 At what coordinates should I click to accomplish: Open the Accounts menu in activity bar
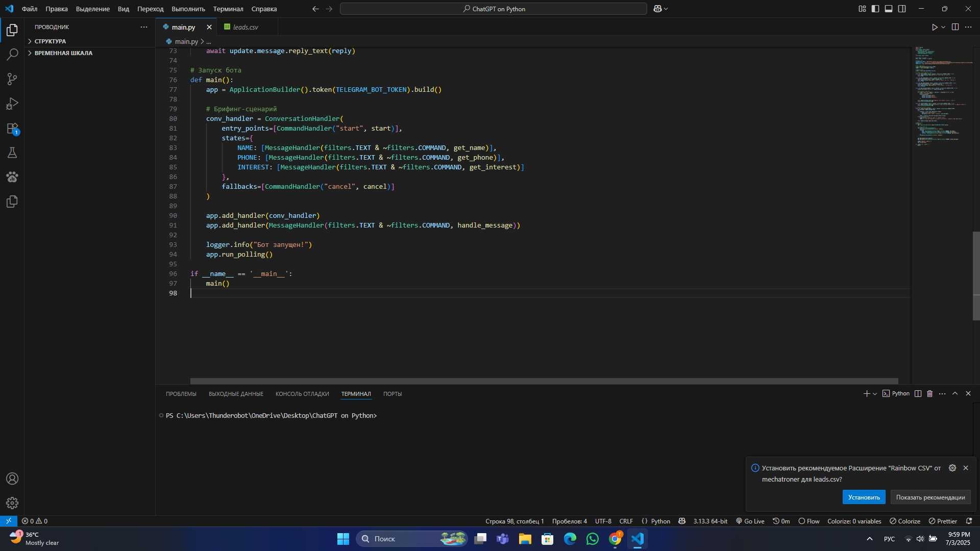12,479
